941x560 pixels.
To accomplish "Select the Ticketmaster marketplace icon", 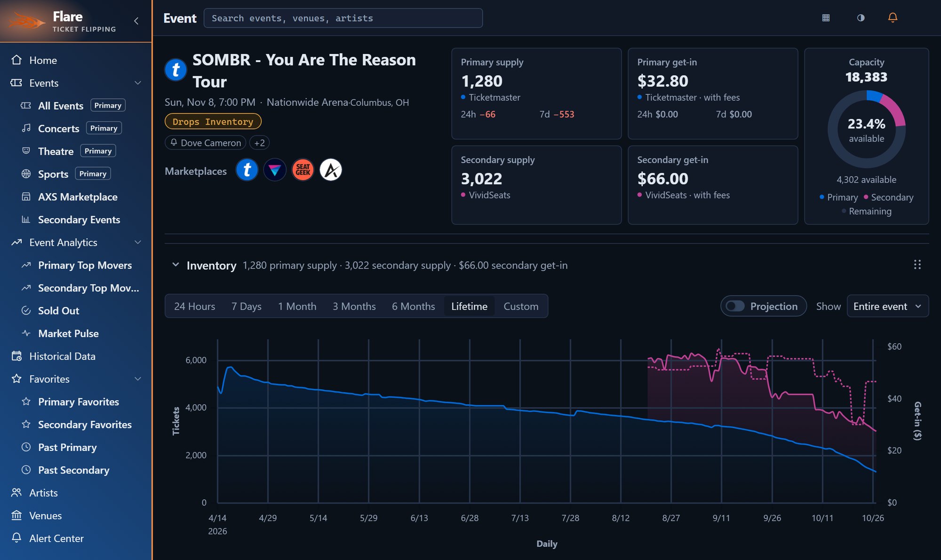I will (x=247, y=170).
